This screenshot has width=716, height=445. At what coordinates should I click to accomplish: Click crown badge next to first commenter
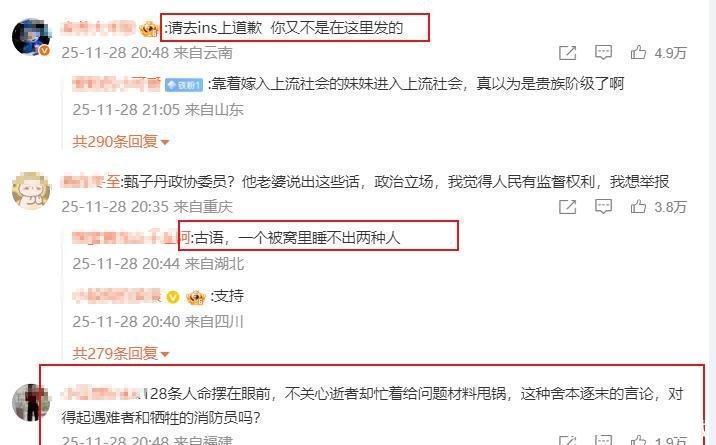click(x=149, y=29)
